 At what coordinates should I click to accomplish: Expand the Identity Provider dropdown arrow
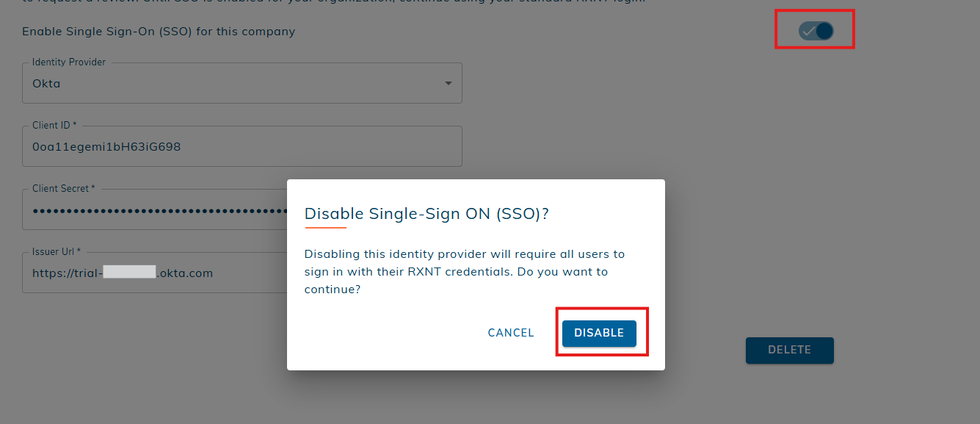(x=448, y=83)
